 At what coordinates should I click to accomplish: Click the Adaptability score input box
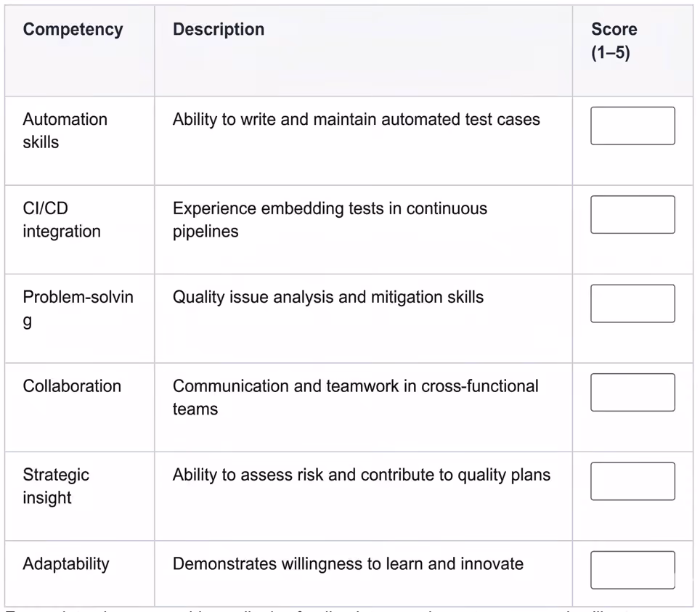pyautogui.click(x=632, y=570)
